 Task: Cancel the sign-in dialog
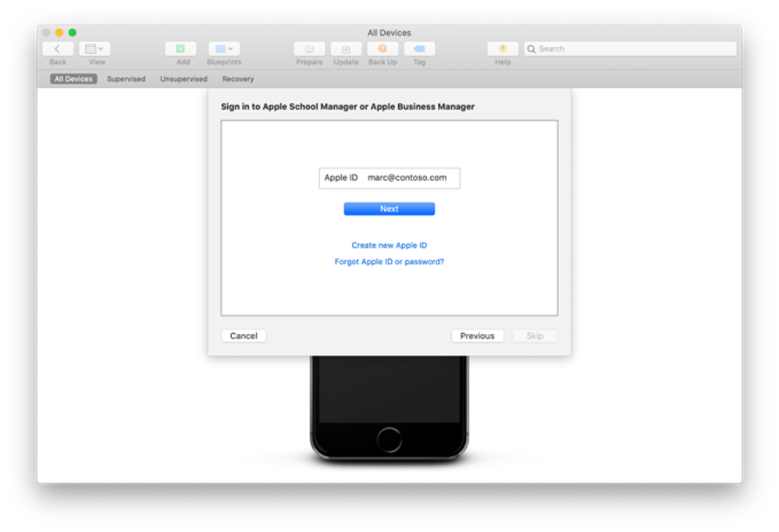point(243,335)
